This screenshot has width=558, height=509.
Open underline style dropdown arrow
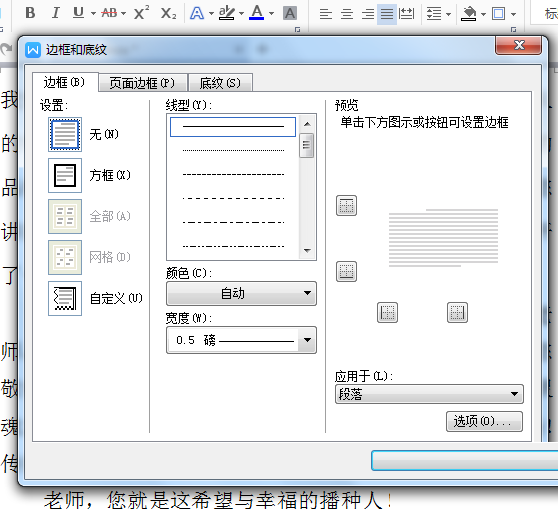[x=93, y=14]
